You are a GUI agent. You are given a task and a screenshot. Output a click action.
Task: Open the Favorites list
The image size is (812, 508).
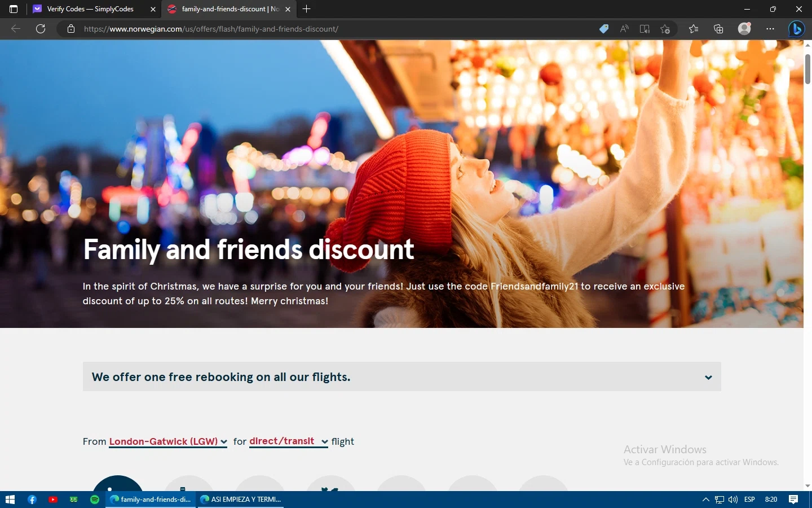click(x=694, y=29)
